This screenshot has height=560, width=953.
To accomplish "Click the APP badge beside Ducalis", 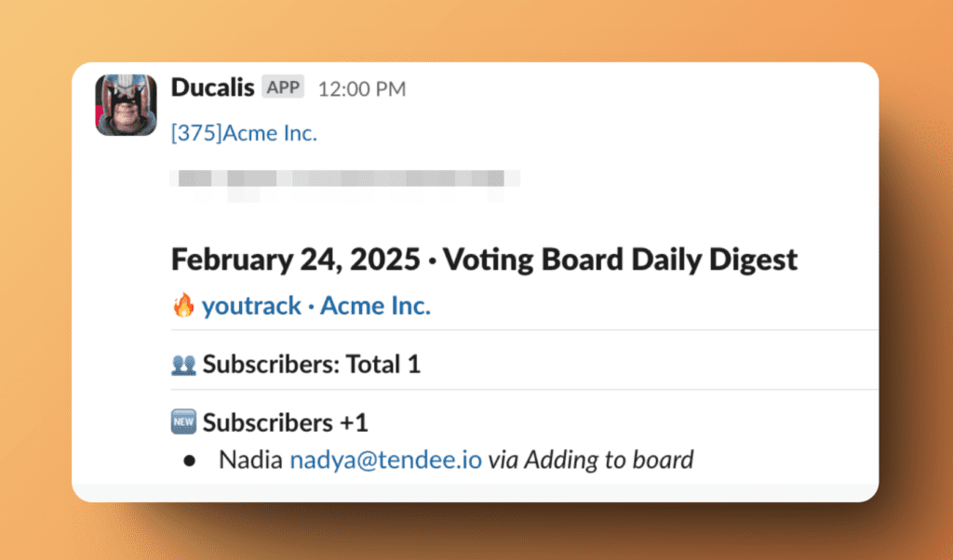I will (x=283, y=87).
